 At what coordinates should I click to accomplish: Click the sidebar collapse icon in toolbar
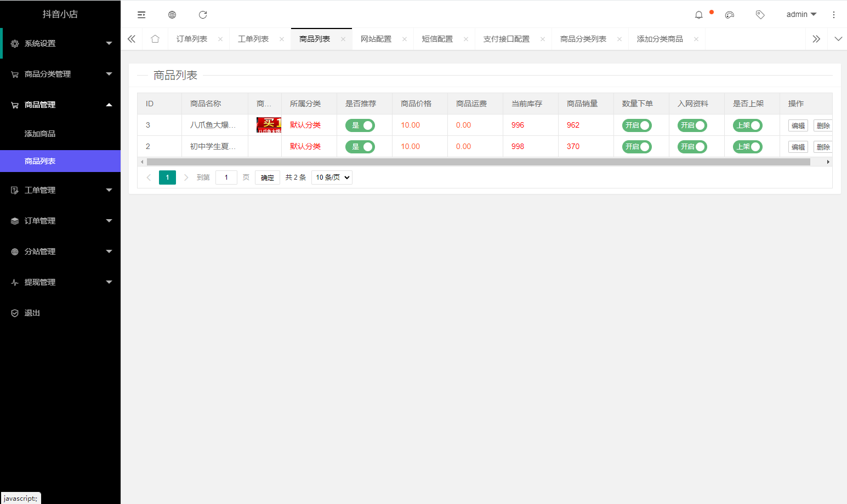click(141, 14)
